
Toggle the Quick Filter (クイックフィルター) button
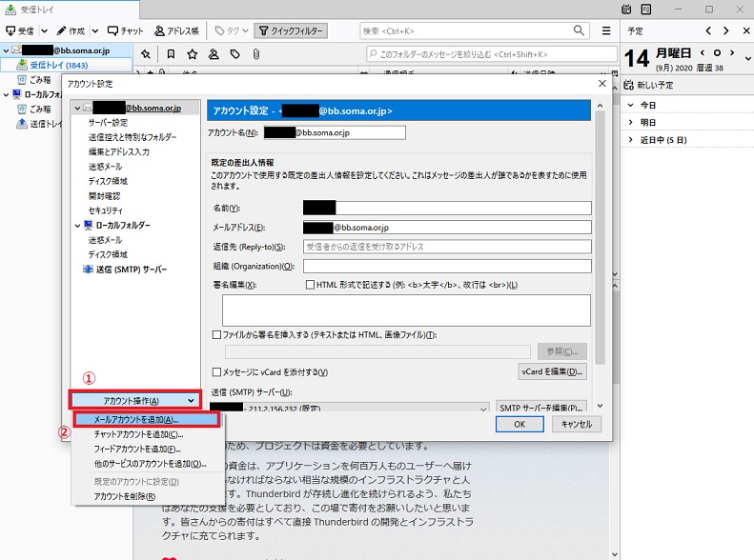pos(291,31)
